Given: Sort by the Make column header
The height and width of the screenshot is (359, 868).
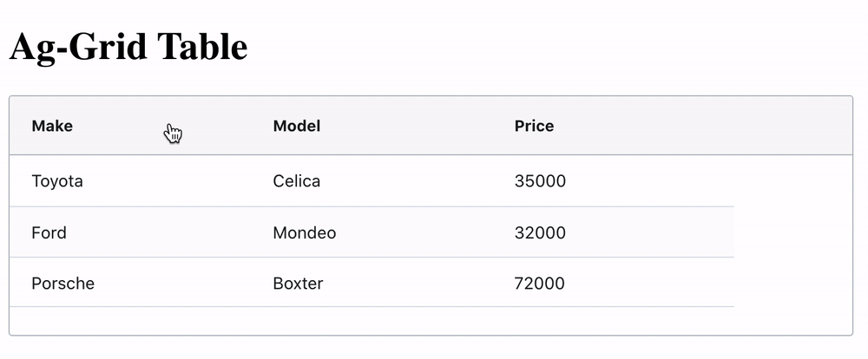Looking at the screenshot, I should [52, 126].
